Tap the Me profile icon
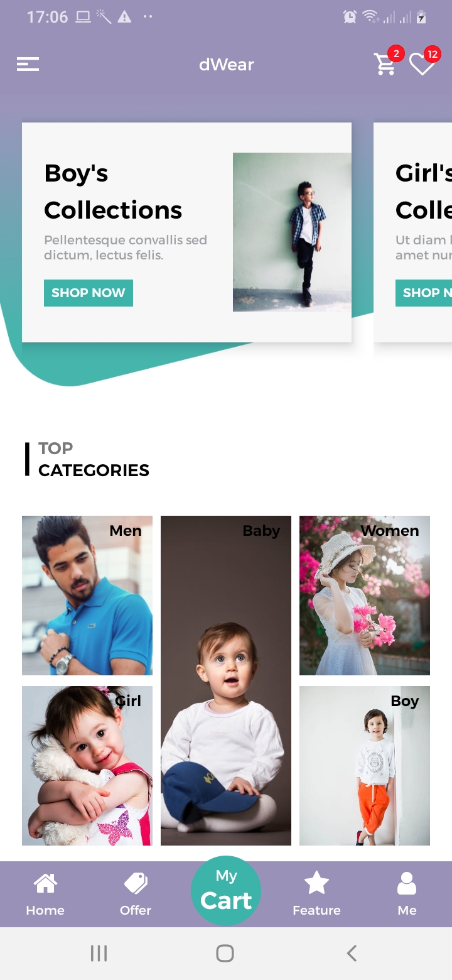The height and width of the screenshot is (980, 452). 407,883
